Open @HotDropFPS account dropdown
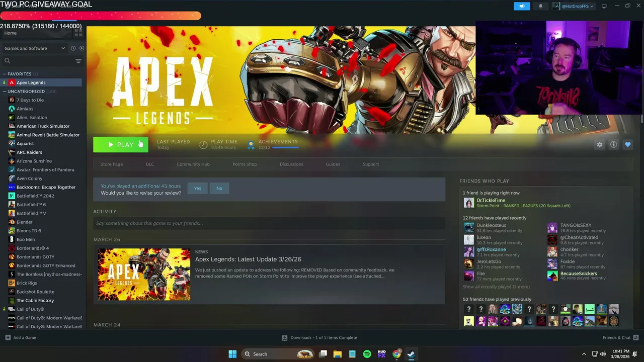Screen dimensions: 644x362 [x=574, y=6]
